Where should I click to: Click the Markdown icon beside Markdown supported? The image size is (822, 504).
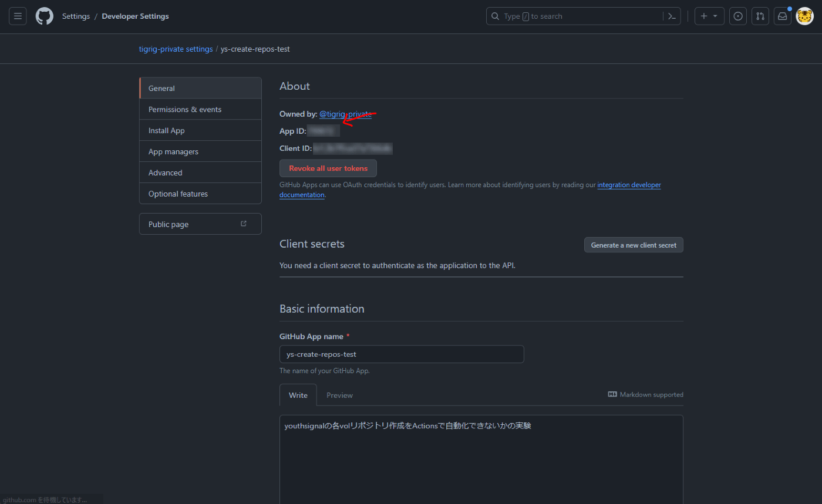coord(612,395)
